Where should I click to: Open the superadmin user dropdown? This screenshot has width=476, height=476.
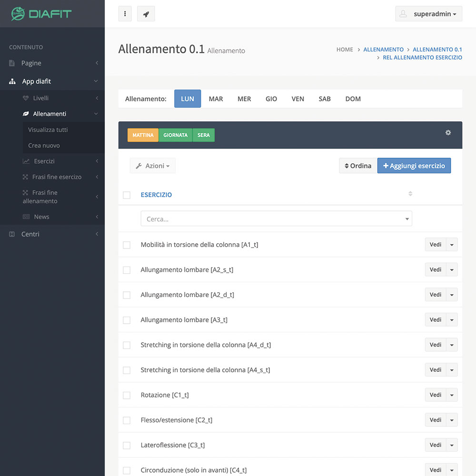(x=428, y=14)
